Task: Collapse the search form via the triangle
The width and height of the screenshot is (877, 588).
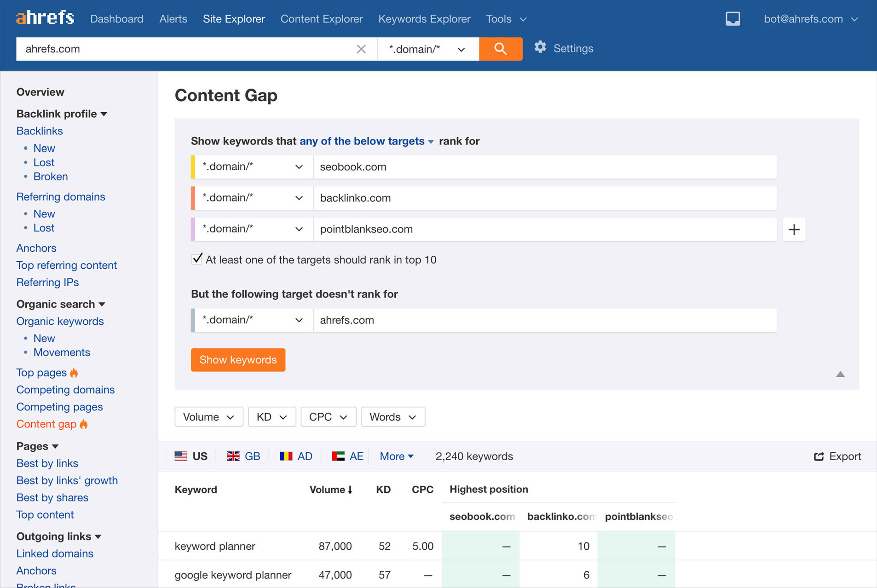Action: point(840,375)
